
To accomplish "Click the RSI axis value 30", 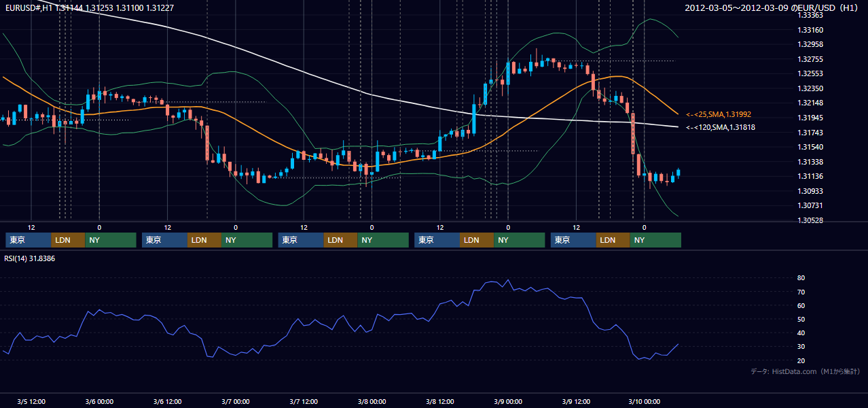I will point(801,347).
